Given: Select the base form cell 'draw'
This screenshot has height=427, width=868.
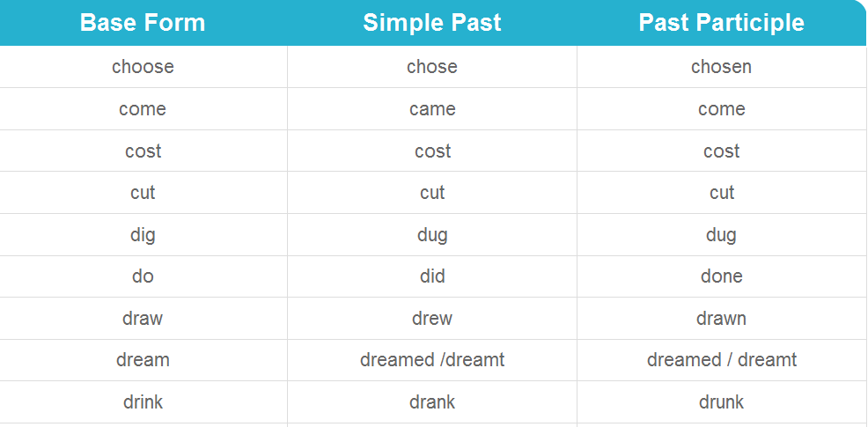Looking at the screenshot, I should coord(143,319).
